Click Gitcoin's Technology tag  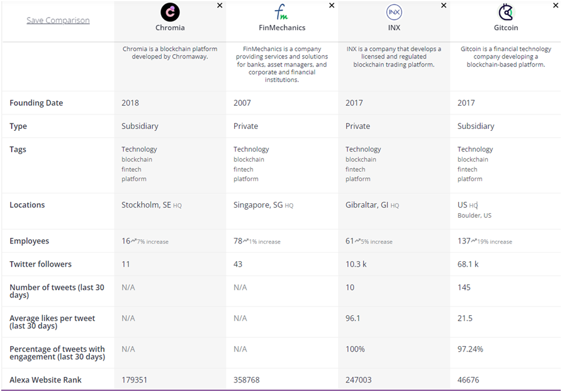pyautogui.click(x=475, y=149)
